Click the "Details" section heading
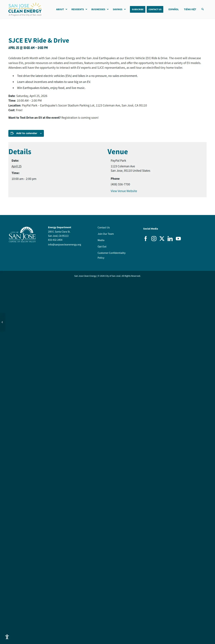The width and height of the screenshot is (215, 644). 20,152
